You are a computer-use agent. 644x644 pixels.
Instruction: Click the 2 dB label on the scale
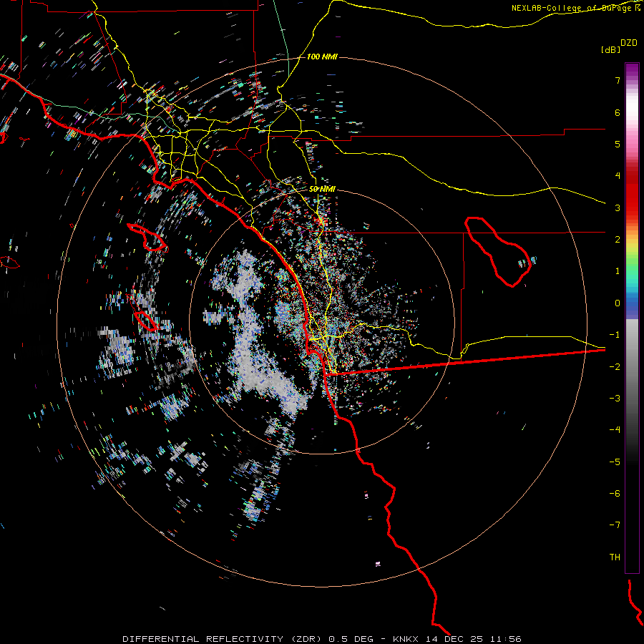(x=618, y=240)
